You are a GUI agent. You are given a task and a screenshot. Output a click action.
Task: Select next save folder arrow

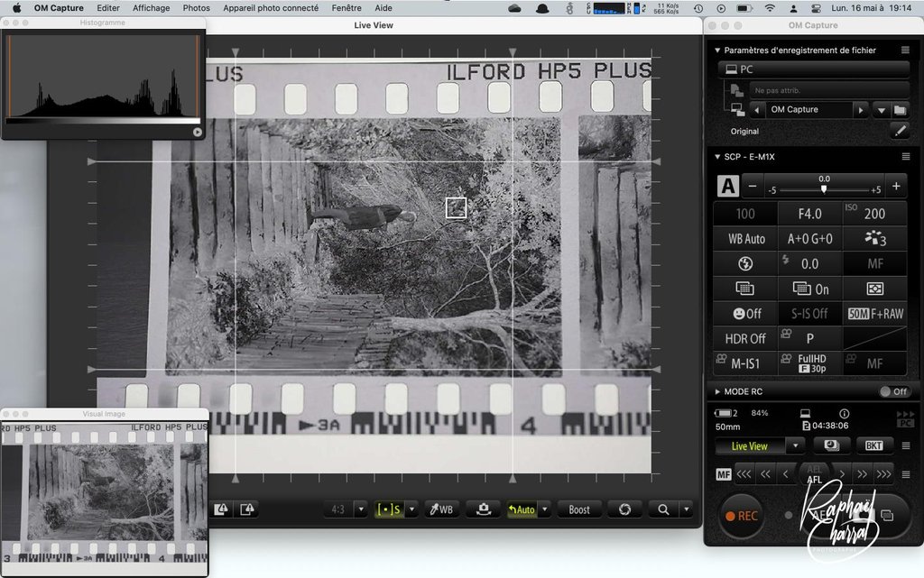point(861,110)
